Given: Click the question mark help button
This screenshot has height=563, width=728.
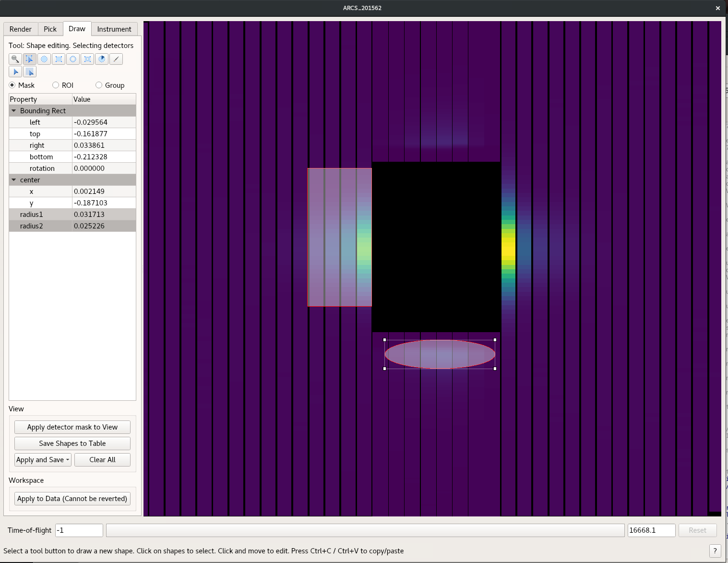Looking at the screenshot, I should tap(715, 551).
